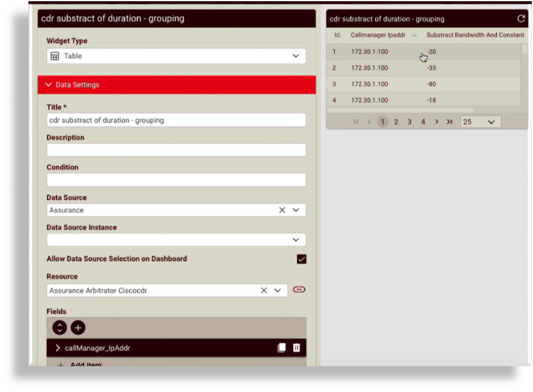Image resolution: width=533 pixels, height=392 pixels.
Task: Sort by Callmanager Ipaddr column header
Action: point(379,35)
